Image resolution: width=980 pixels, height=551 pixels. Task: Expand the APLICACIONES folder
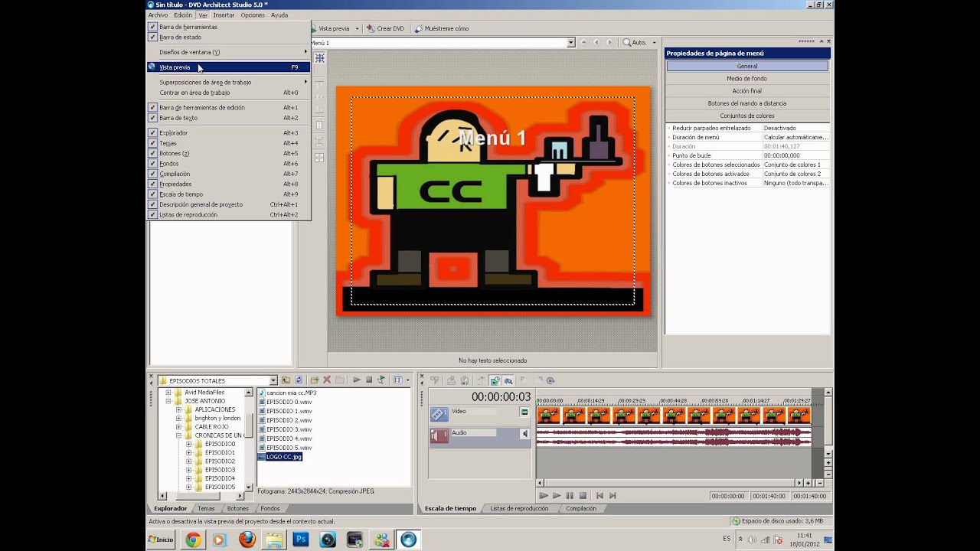click(178, 409)
